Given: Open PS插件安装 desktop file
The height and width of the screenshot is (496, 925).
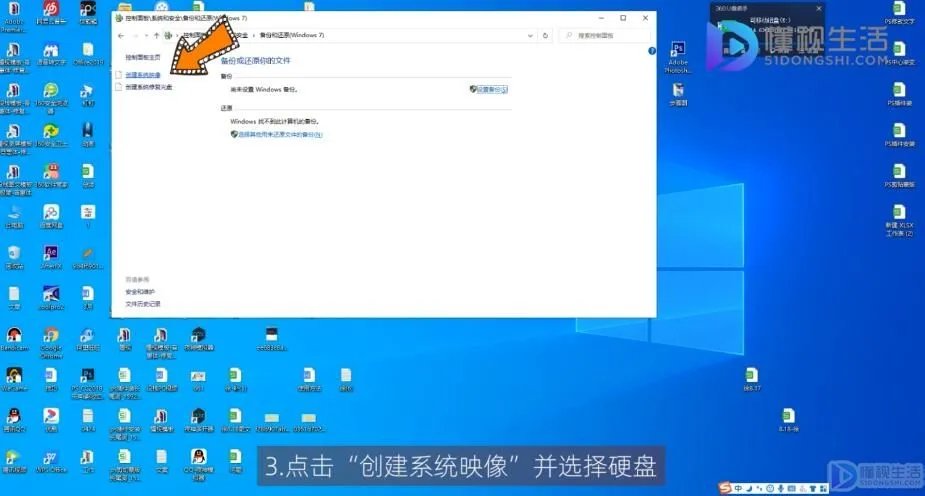Looking at the screenshot, I should pos(899,135).
